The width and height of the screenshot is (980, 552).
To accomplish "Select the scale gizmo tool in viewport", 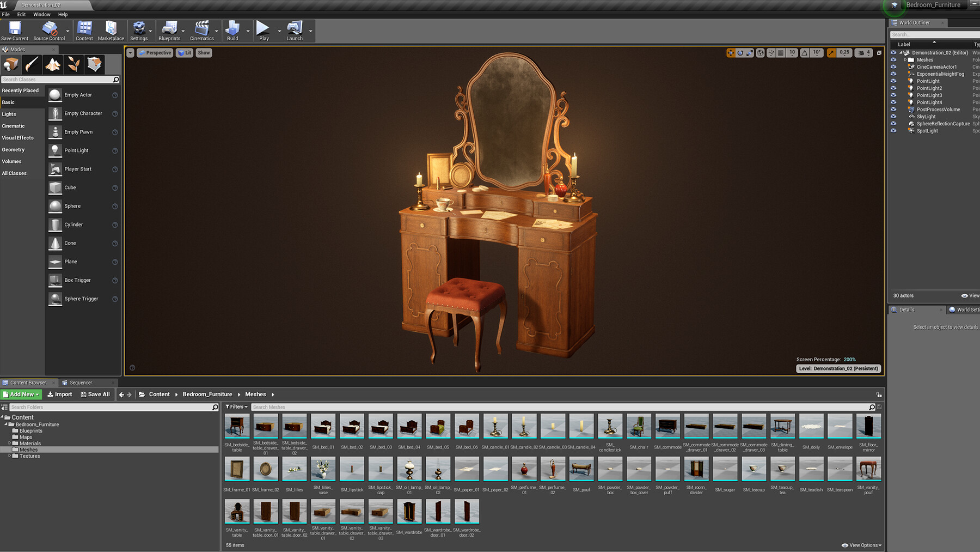I will [x=750, y=53].
